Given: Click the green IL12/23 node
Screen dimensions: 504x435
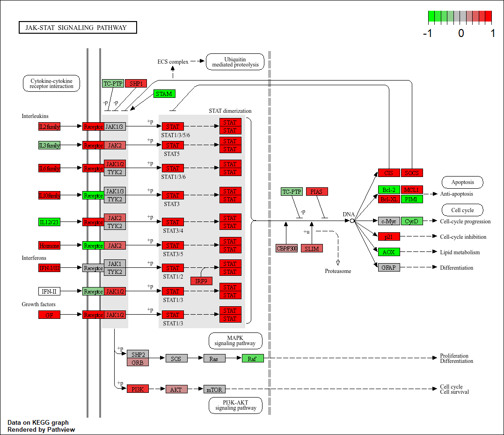Looking at the screenshot, I should tap(50, 221).
